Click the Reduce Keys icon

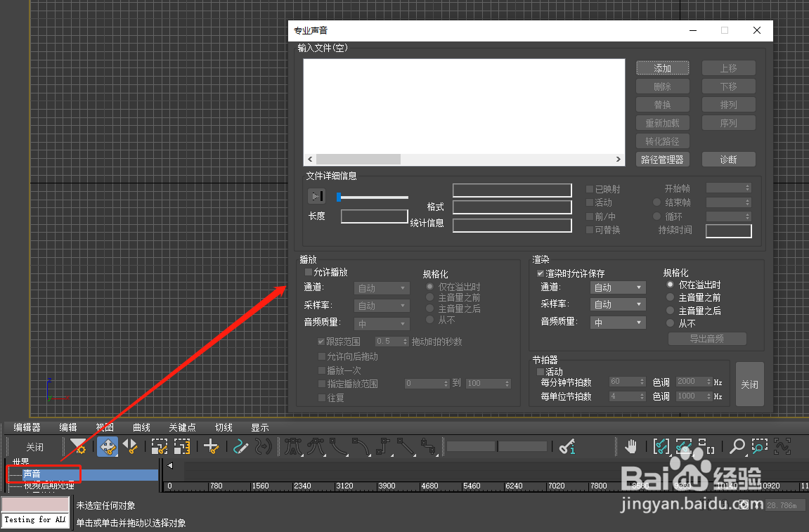click(x=264, y=446)
